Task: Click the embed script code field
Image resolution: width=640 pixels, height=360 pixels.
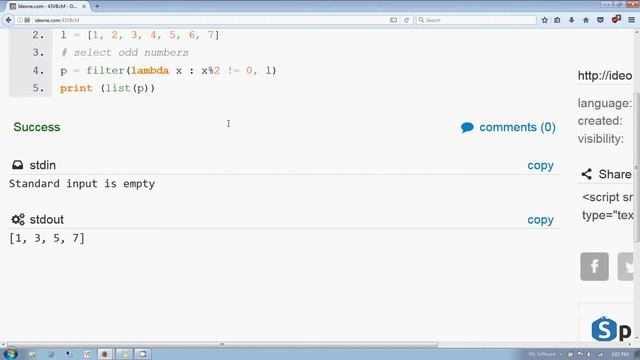Action: [x=607, y=206]
